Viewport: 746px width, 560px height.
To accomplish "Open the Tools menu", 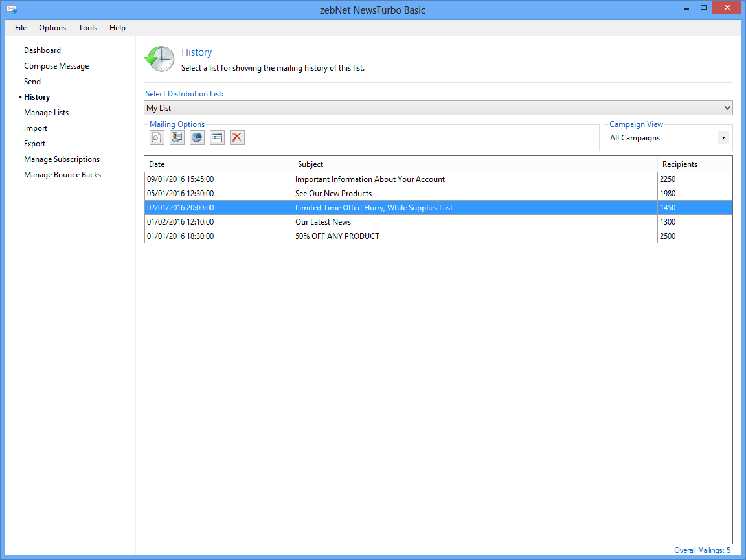I will click(x=88, y=28).
